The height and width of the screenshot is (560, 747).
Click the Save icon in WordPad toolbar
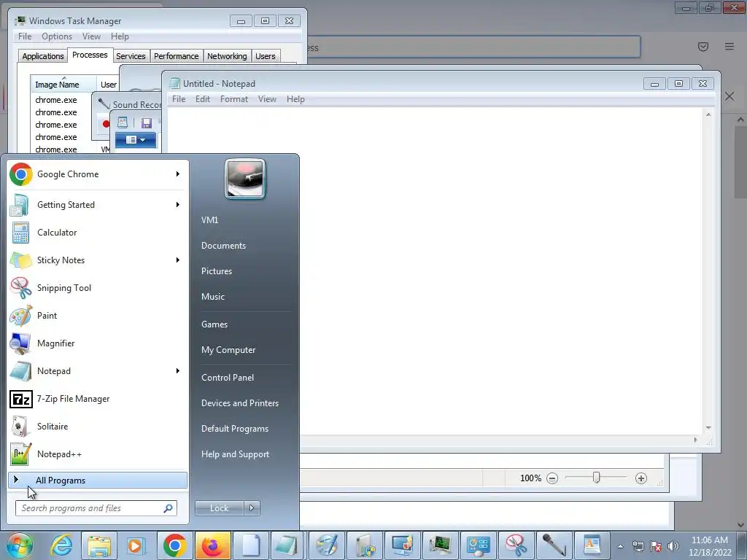coord(146,122)
